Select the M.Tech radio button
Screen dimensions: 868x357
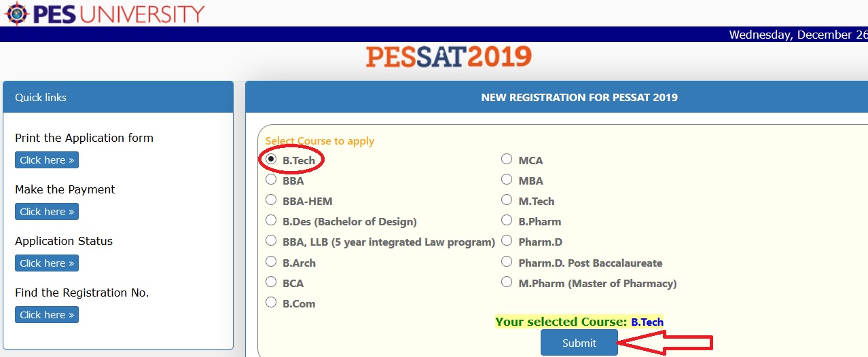[507, 200]
